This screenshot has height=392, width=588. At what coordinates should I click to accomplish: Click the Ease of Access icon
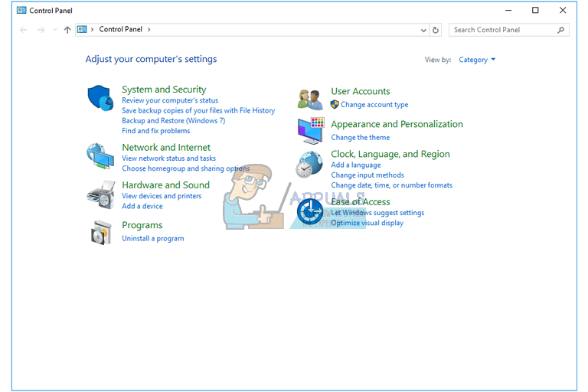(310, 212)
